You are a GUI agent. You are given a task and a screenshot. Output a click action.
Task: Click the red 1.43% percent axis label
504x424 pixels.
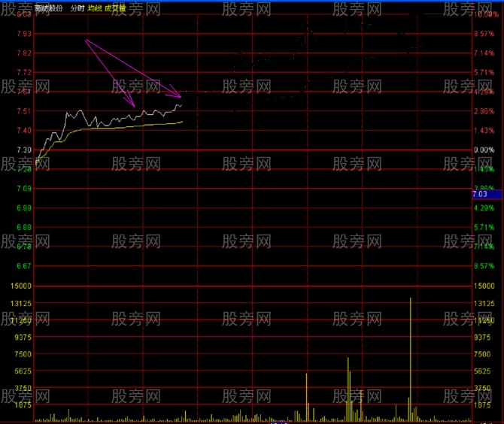[484, 130]
